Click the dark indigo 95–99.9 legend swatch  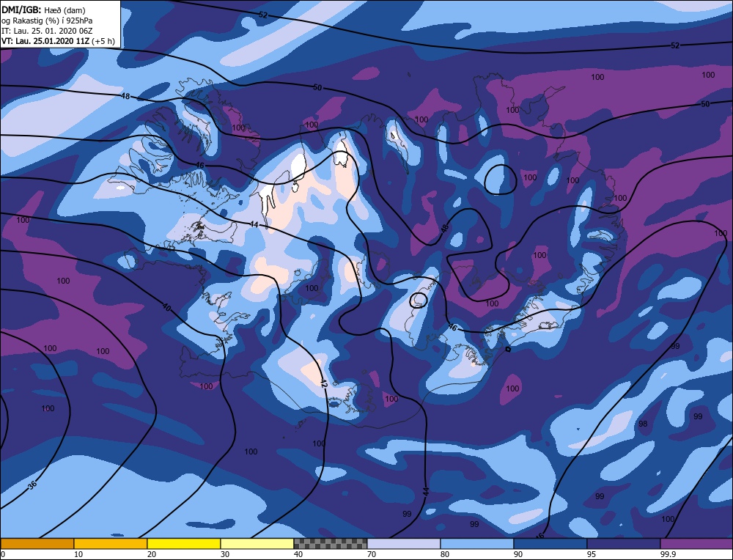[x=624, y=544]
